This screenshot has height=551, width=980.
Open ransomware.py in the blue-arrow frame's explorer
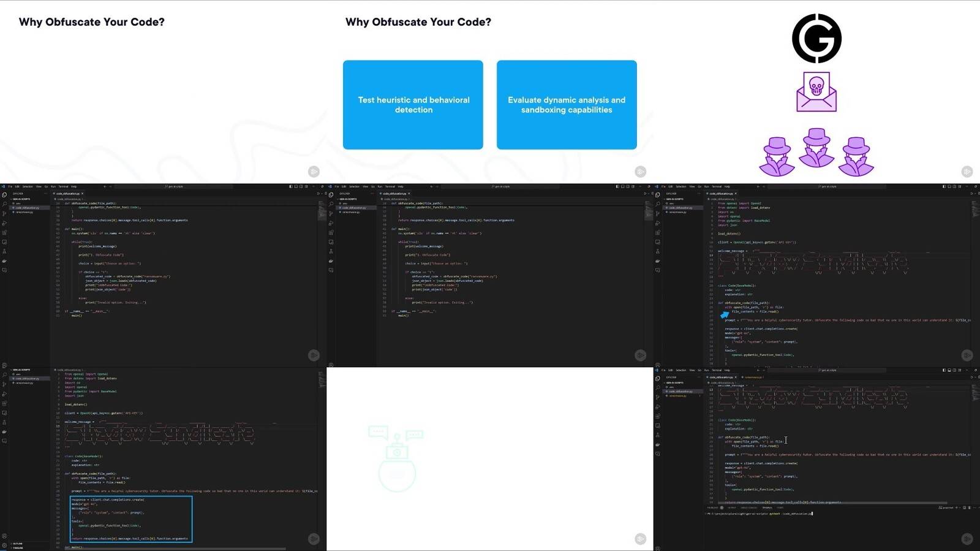[x=677, y=212]
